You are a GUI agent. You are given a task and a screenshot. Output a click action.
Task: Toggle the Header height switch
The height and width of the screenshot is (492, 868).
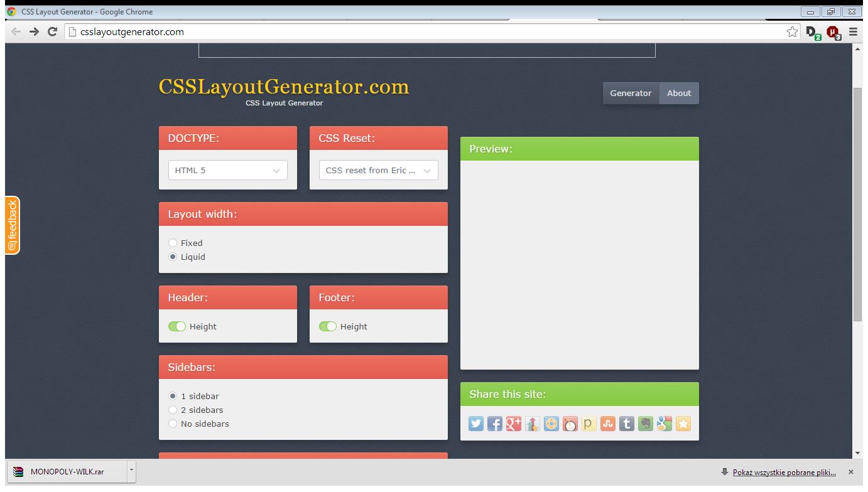tap(177, 326)
